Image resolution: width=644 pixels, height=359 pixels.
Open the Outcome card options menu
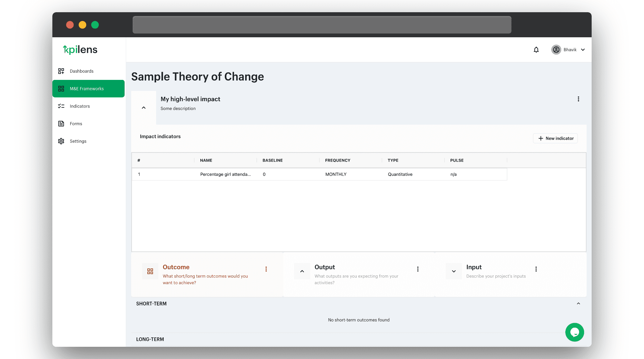(x=266, y=269)
